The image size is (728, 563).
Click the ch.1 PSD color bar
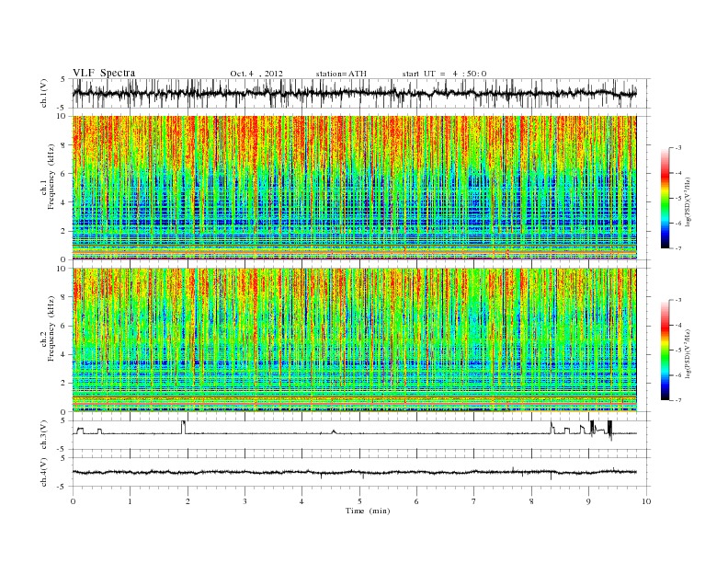pos(665,198)
